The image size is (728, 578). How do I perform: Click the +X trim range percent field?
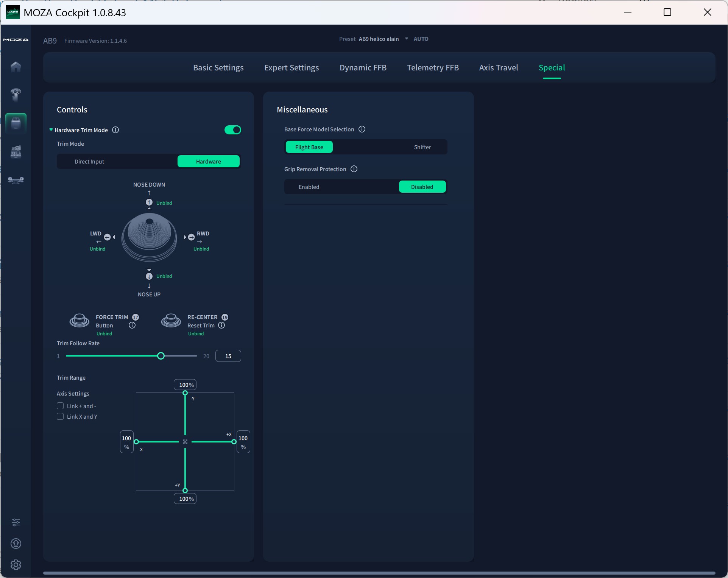(243, 442)
